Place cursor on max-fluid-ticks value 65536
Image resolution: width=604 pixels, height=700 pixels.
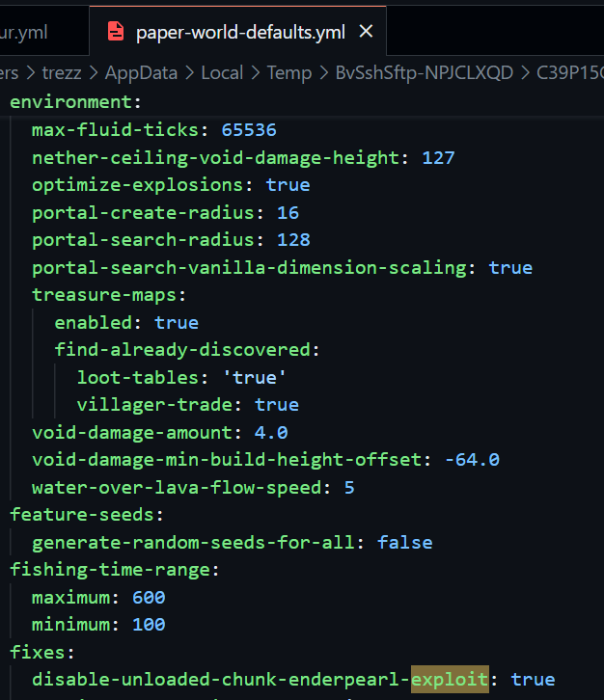click(x=249, y=129)
